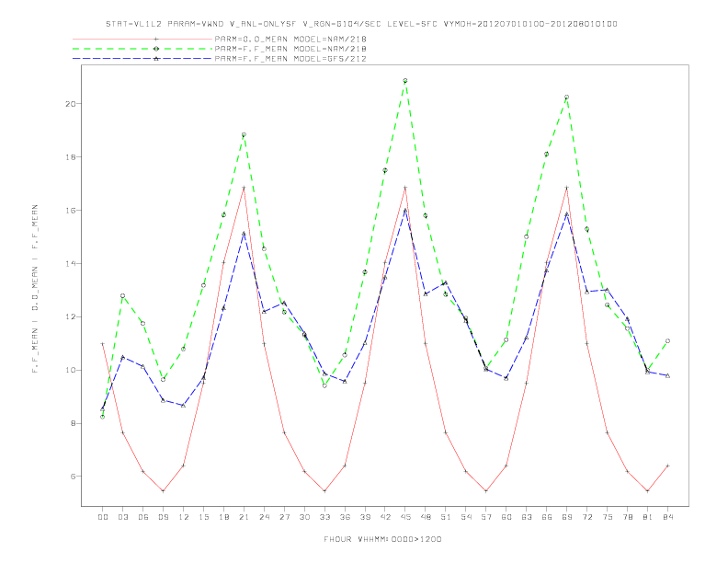Click y-axis tick label 16
This screenshot has width=728, height=563.
coord(71,211)
